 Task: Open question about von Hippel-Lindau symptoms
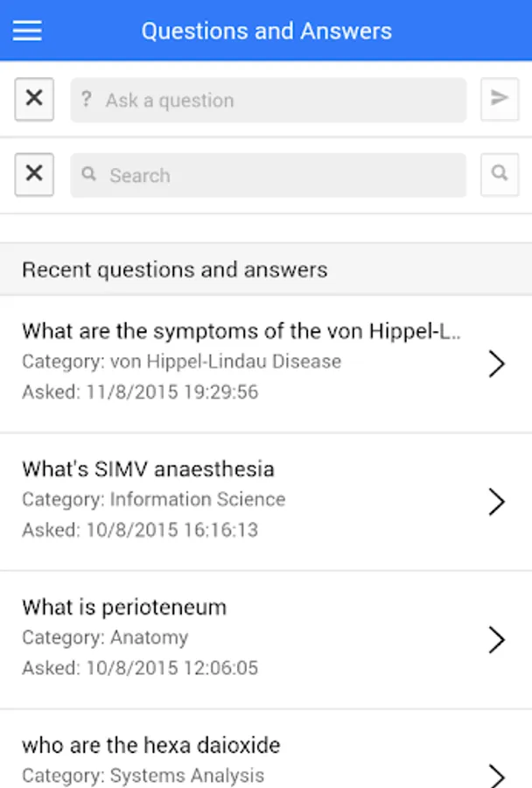click(x=241, y=332)
